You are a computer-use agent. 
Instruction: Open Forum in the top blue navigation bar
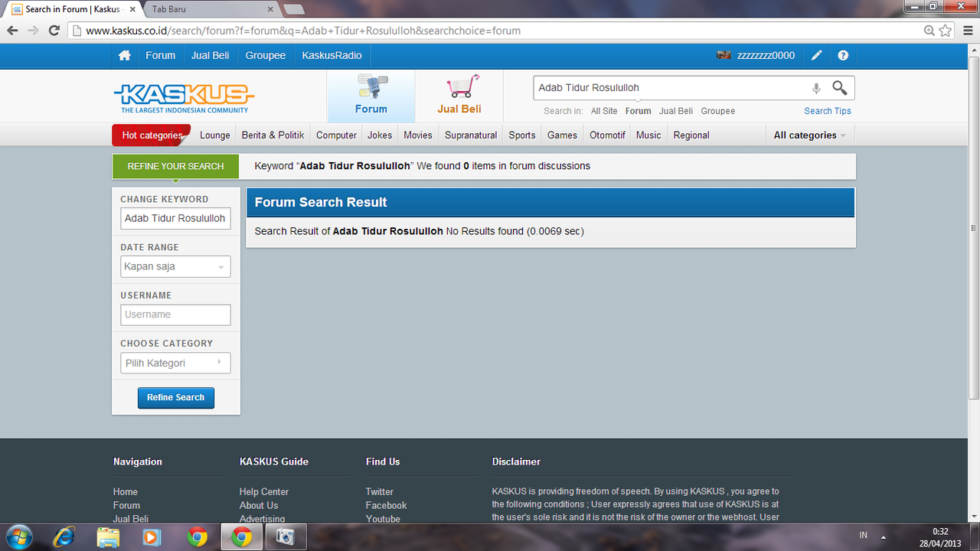(x=161, y=56)
